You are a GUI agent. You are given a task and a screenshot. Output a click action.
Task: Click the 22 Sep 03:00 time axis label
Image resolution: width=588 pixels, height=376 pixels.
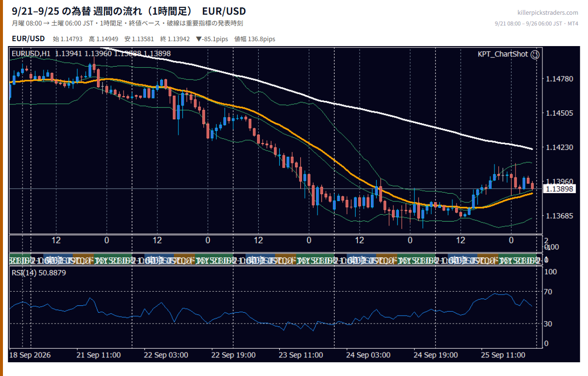click(166, 354)
